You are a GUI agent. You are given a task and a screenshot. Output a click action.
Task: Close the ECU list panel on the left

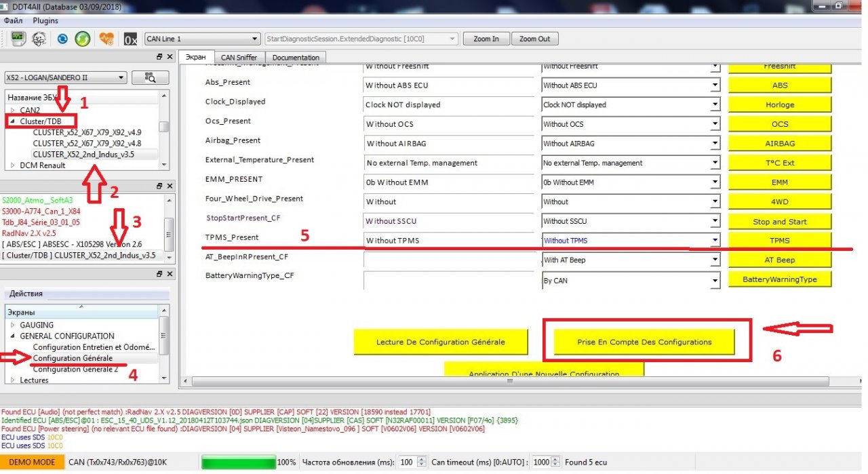[170, 57]
